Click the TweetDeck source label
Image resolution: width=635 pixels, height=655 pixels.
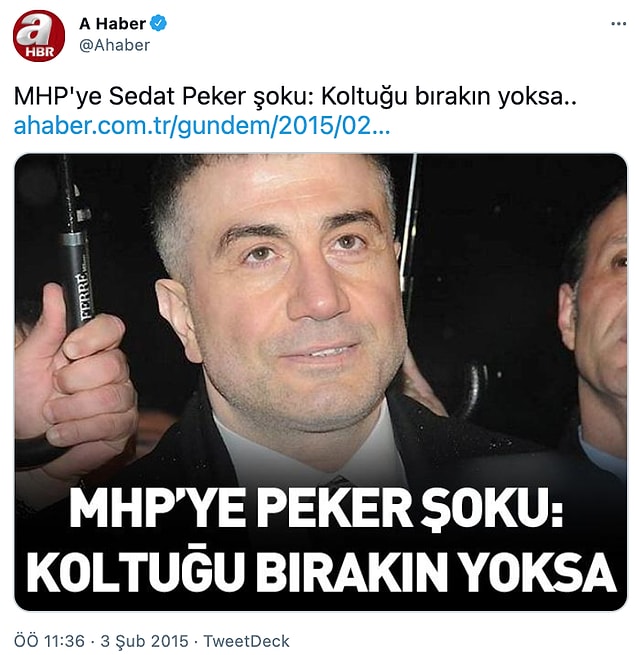246,641
